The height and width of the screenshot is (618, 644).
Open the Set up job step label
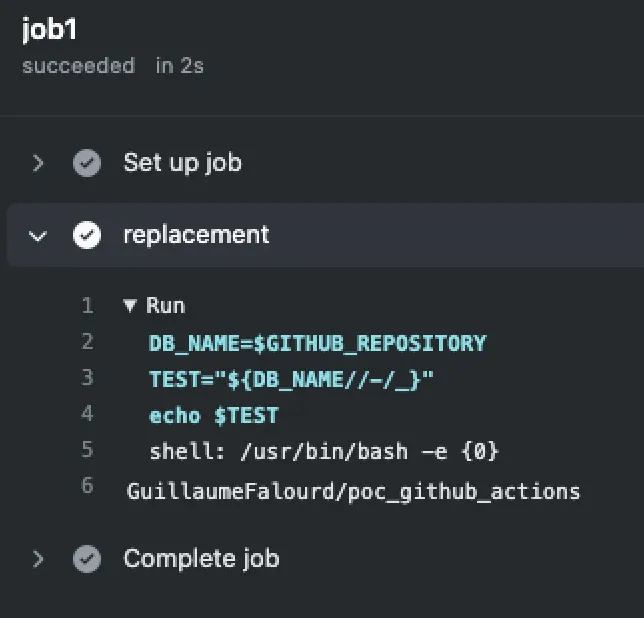[182, 163]
